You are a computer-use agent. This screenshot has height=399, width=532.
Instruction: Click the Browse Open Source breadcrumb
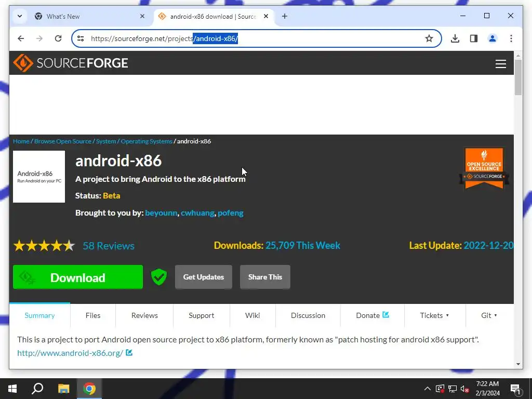[x=63, y=141]
